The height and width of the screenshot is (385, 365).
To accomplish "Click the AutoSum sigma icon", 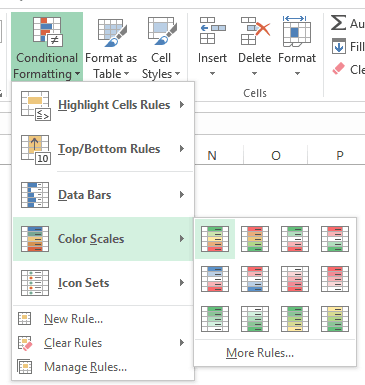I will [338, 23].
